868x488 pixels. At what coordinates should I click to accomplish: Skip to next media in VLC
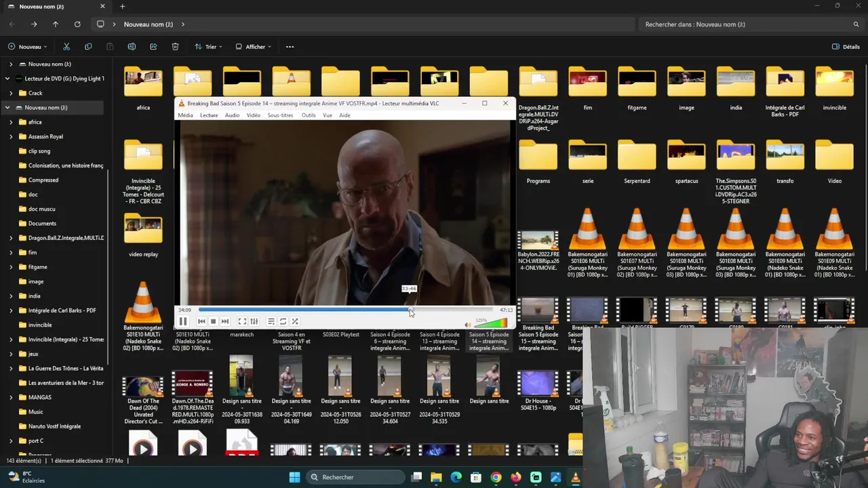(225, 321)
